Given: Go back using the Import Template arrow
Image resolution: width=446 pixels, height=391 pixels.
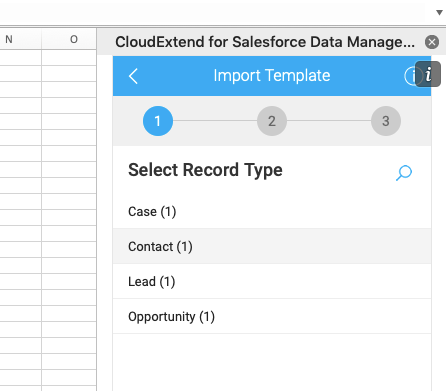Looking at the screenshot, I should pos(133,76).
